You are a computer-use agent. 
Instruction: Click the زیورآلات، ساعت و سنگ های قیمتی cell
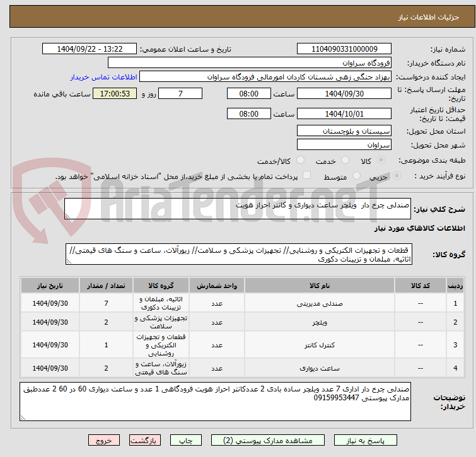[161, 368]
